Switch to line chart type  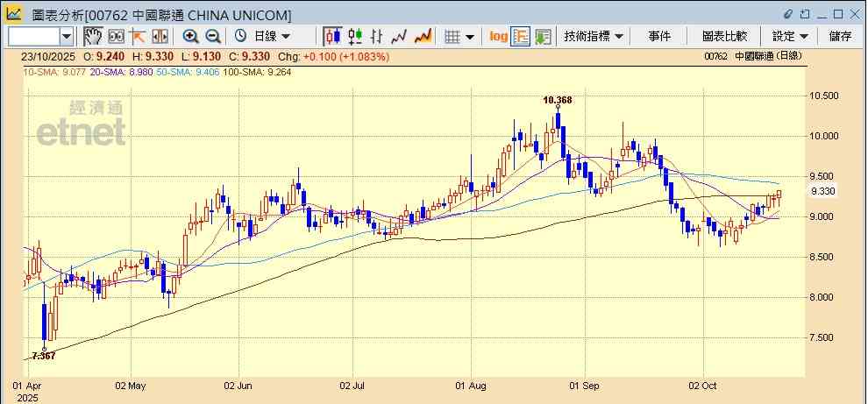tap(400, 36)
